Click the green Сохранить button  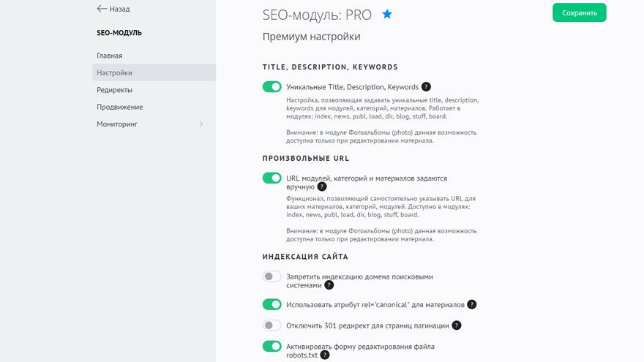click(579, 12)
